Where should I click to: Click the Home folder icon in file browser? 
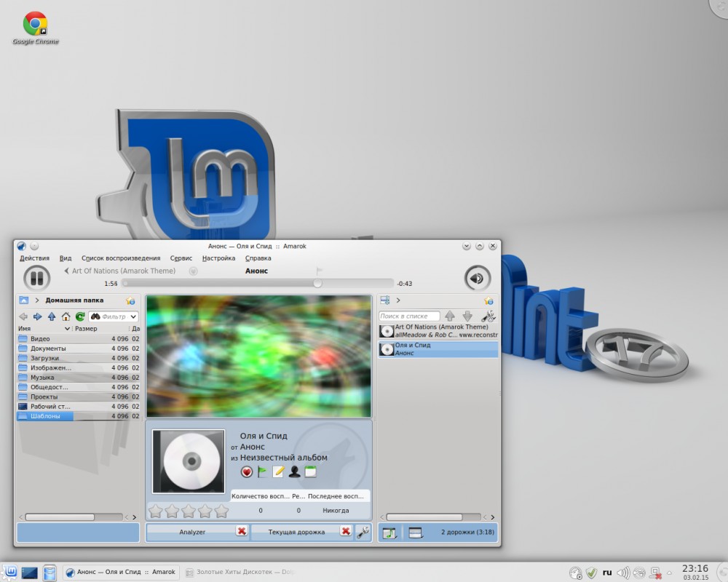(66, 316)
